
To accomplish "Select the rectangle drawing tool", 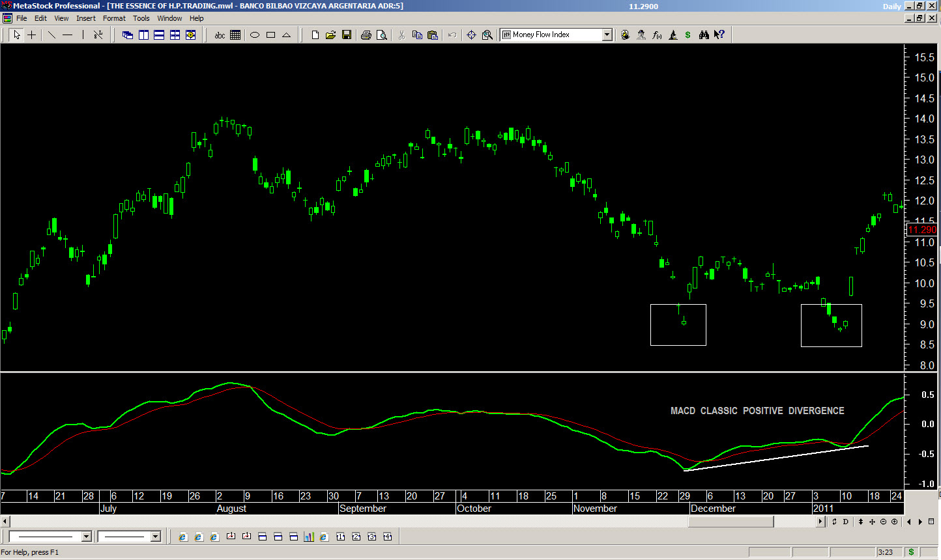I will pyautogui.click(x=270, y=35).
